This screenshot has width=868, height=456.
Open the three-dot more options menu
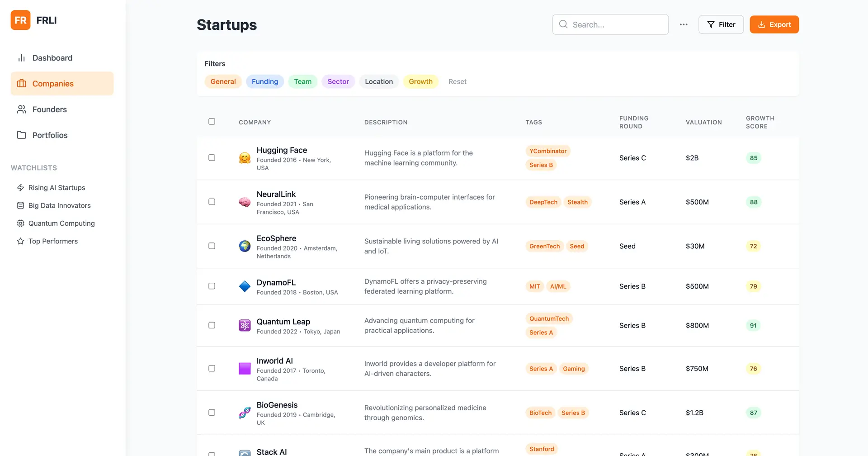684,24
